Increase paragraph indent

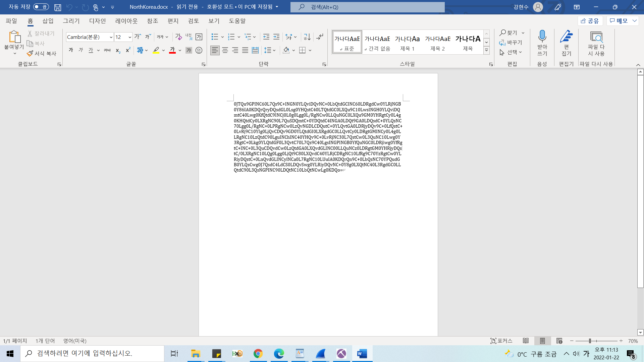point(276,37)
